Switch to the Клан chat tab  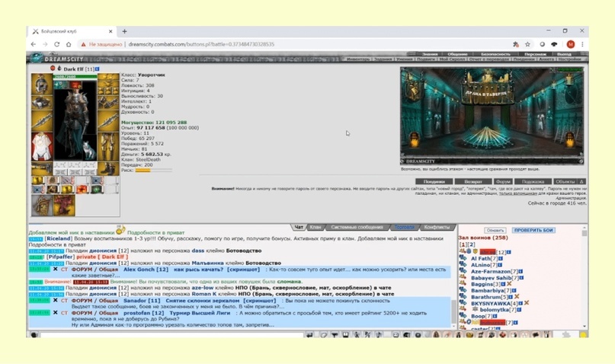[316, 227]
